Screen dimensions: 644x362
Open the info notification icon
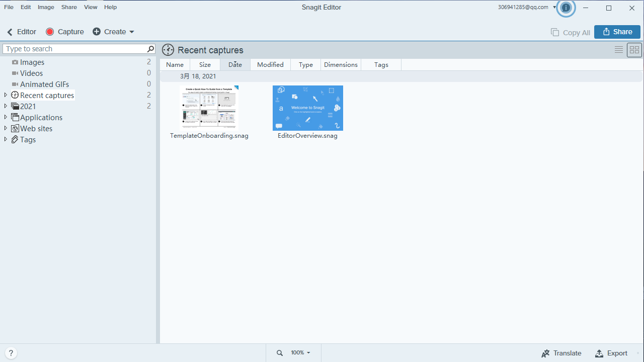pyautogui.click(x=566, y=8)
